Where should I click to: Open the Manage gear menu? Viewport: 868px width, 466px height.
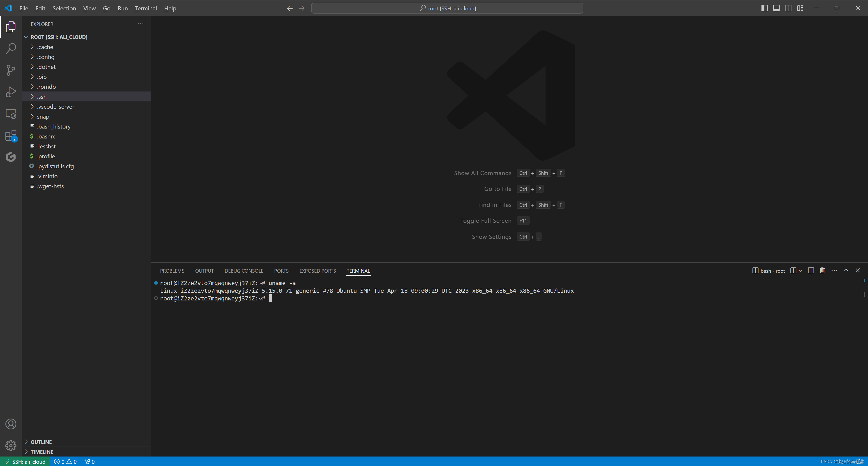tap(11, 445)
